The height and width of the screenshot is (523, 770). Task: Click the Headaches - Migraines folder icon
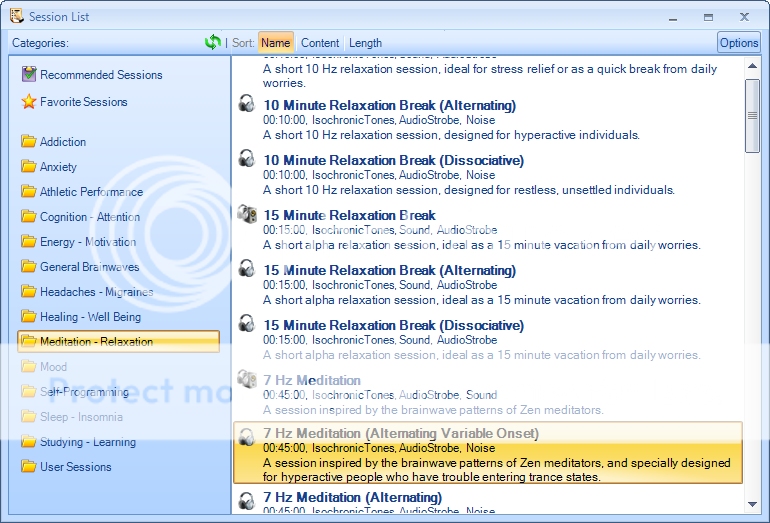[x=29, y=292]
